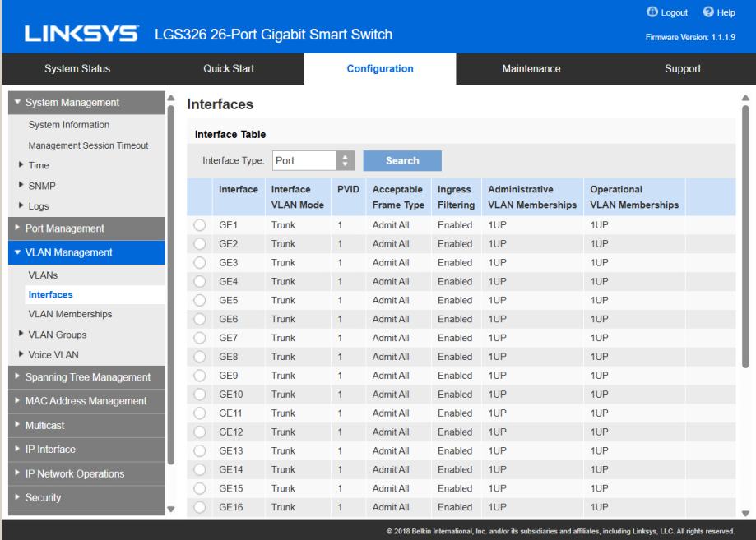The width and height of the screenshot is (756, 540).
Task: Open the Interface Type dropdown
Action: click(x=313, y=160)
